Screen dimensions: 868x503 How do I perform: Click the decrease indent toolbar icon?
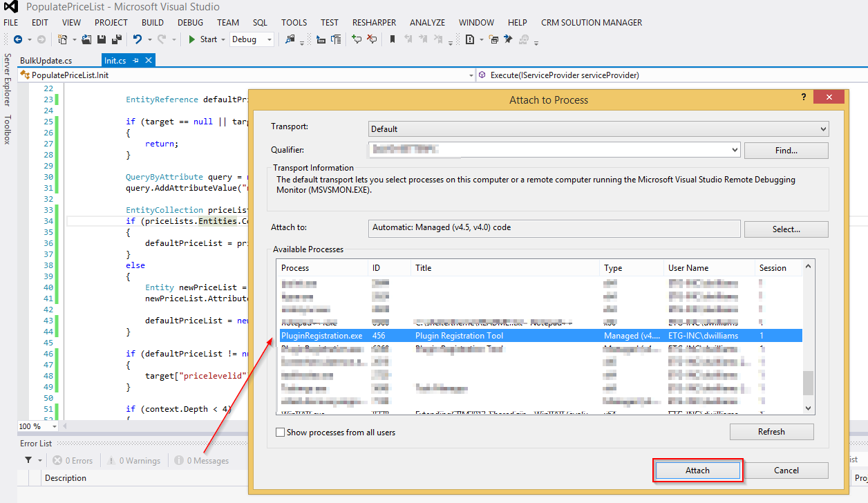click(321, 39)
